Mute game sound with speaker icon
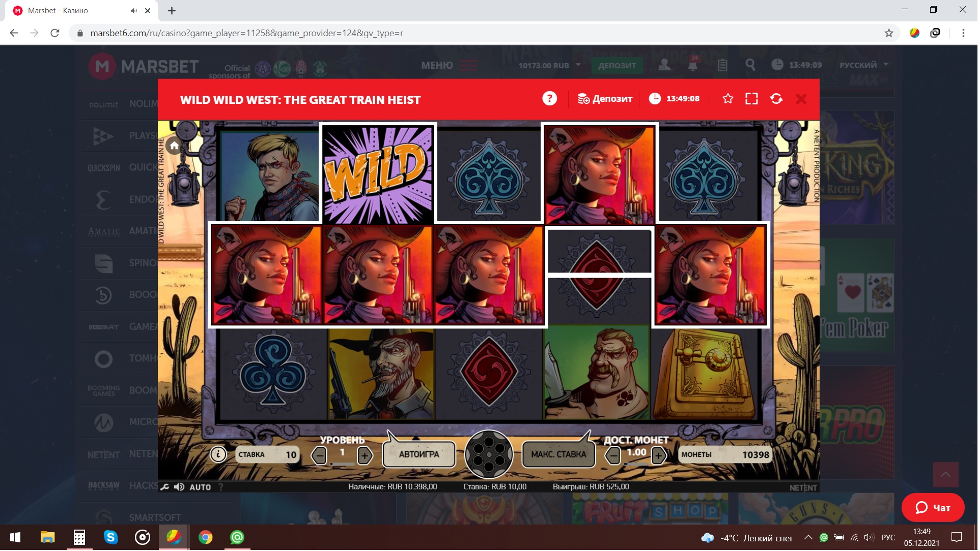This screenshot has height=551, width=980. coord(179,488)
